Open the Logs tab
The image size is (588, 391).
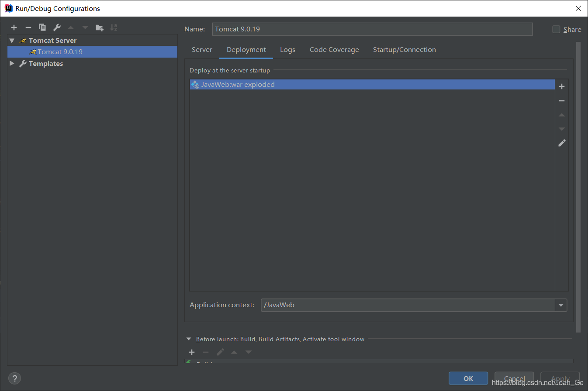[x=287, y=50]
